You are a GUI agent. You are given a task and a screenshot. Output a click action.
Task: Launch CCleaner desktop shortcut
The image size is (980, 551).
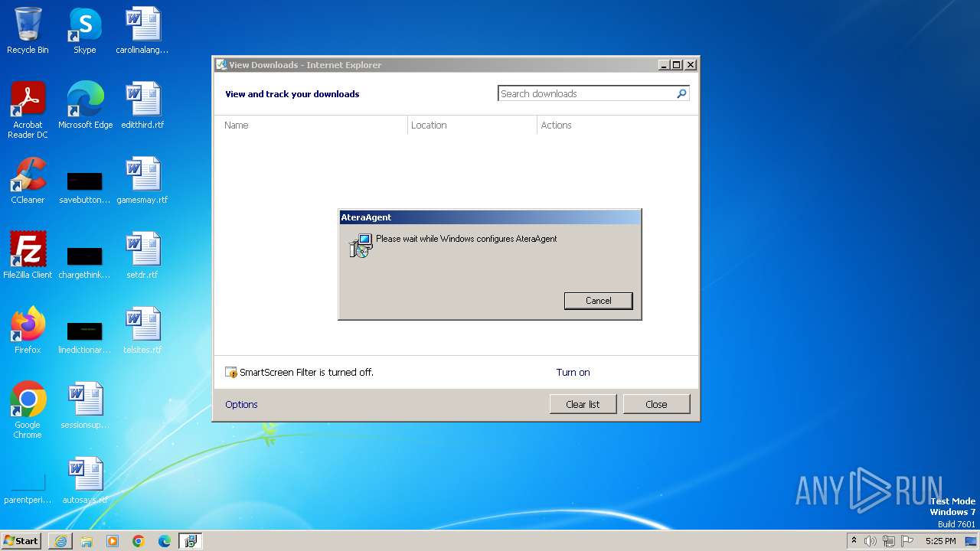[x=28, y=181]
